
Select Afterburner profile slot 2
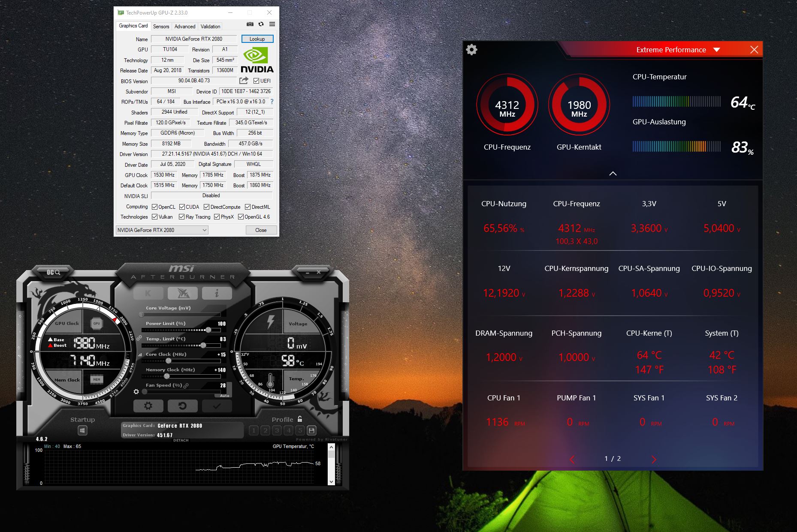(x=265, y=430)
